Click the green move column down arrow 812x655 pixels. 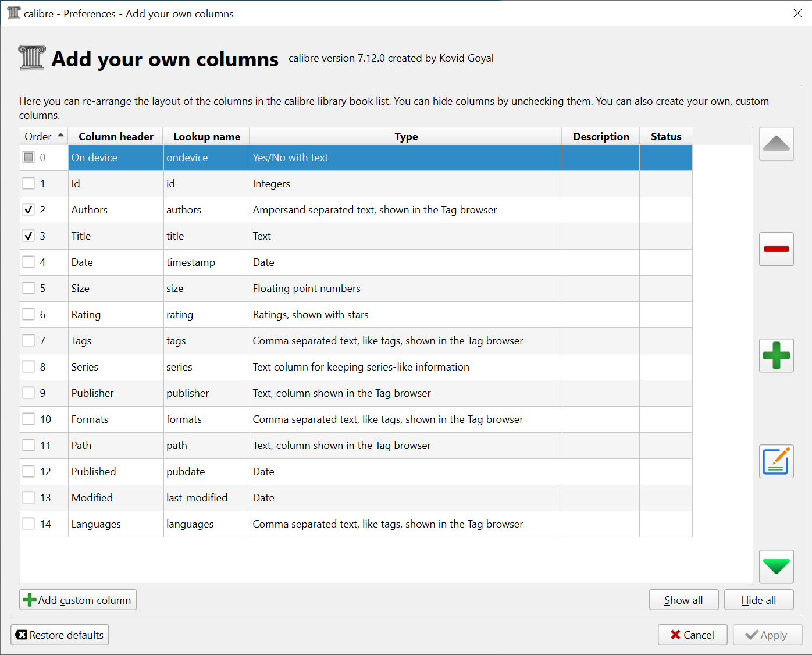pyautogui.click(x=776, y=566)
